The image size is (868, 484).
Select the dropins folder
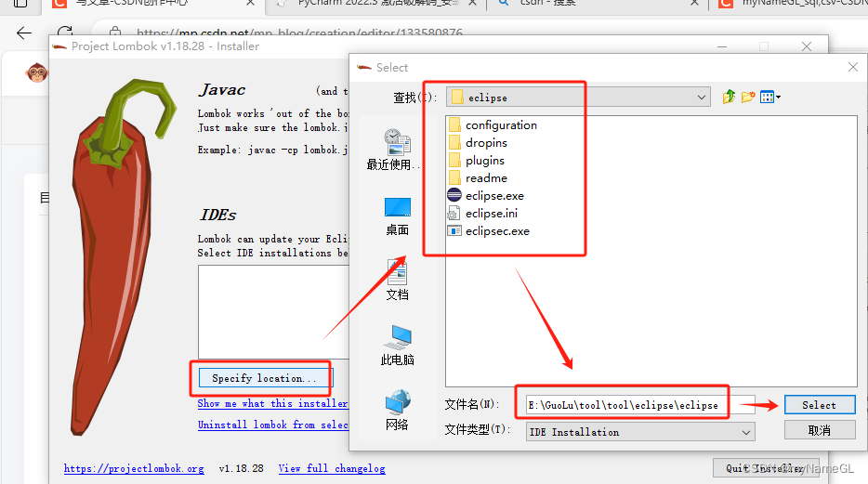coord(478,143)
